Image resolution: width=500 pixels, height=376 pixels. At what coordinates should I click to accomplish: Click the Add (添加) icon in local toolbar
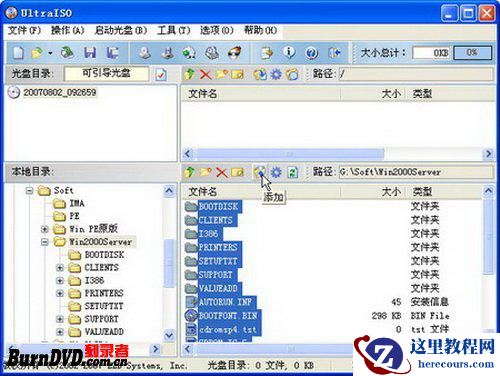259,172
